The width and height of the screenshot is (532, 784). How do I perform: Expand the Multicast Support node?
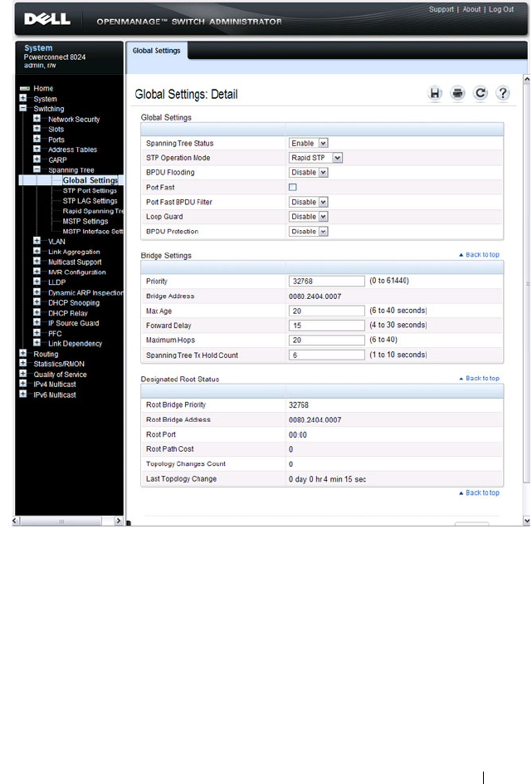click(37, 261)
